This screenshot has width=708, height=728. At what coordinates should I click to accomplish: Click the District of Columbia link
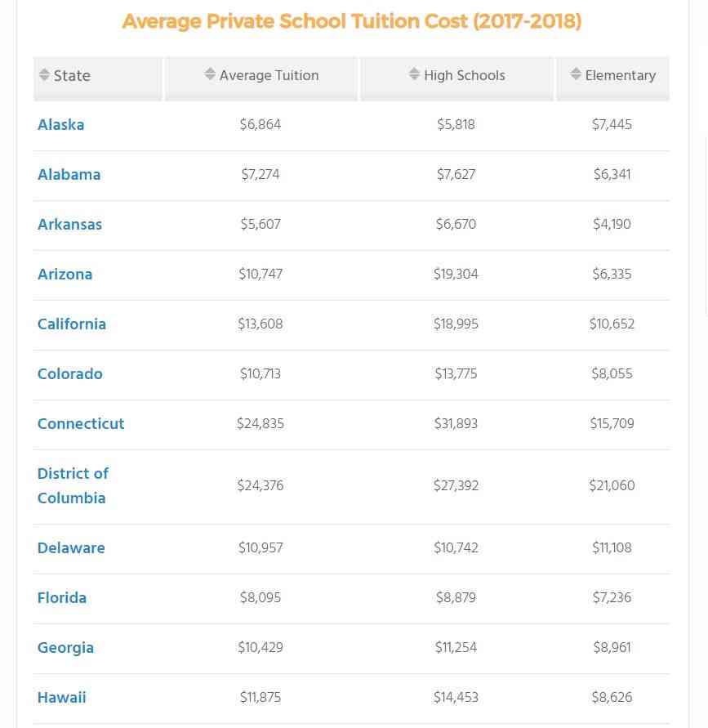pos(73,485)
